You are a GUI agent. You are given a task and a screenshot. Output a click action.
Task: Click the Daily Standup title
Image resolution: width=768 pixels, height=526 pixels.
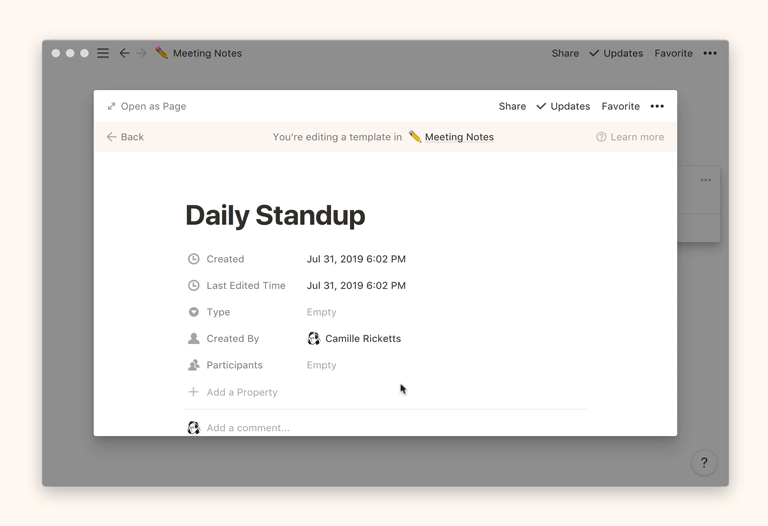point(275,215)
